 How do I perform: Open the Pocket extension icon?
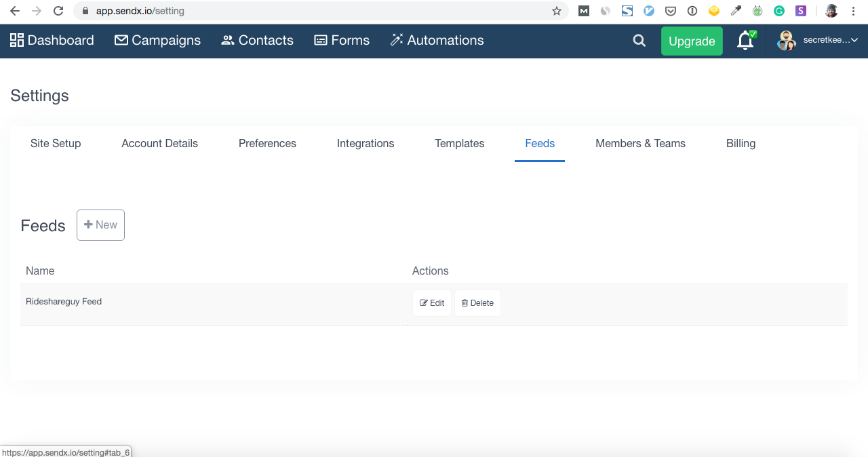click(x=671, y=11)
